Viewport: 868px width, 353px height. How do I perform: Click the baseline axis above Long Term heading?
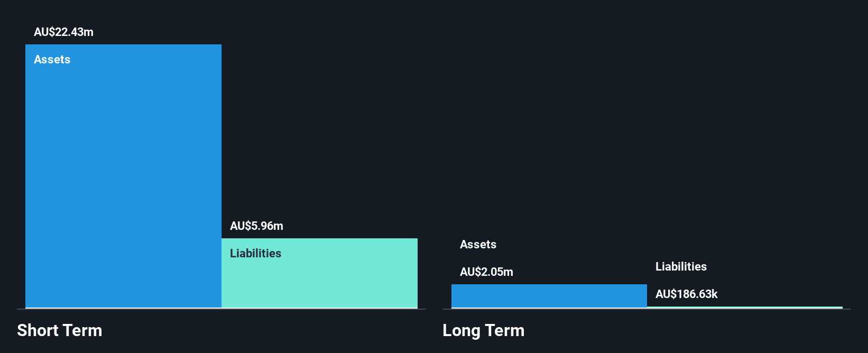(x=646, y=309)
